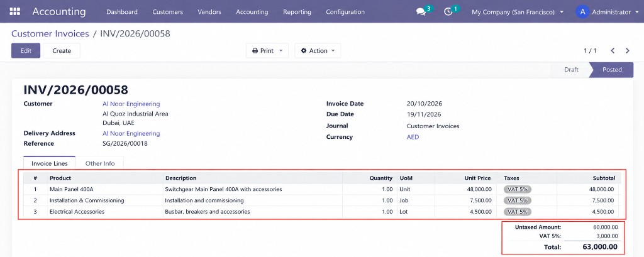Switch to the Other Info tab
This screenshot has width=644, height=257.
pyautogui.click(x=100, y=163)
